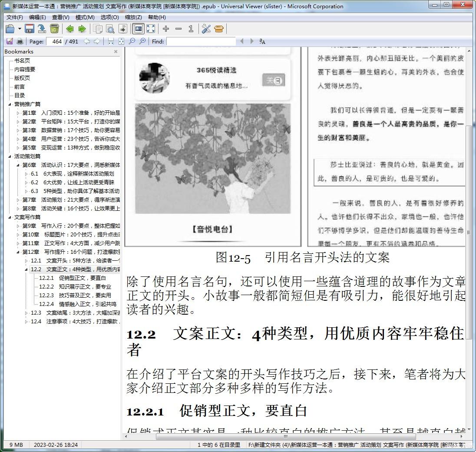Open the dropdown arrow next to Open file
476x452 pixels.
tap(20, 29)
